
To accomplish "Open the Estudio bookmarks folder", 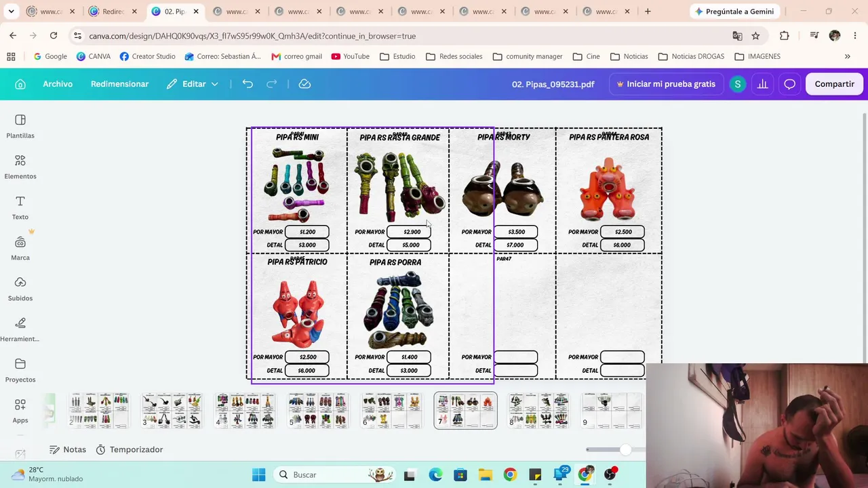I will pos(397,56).
